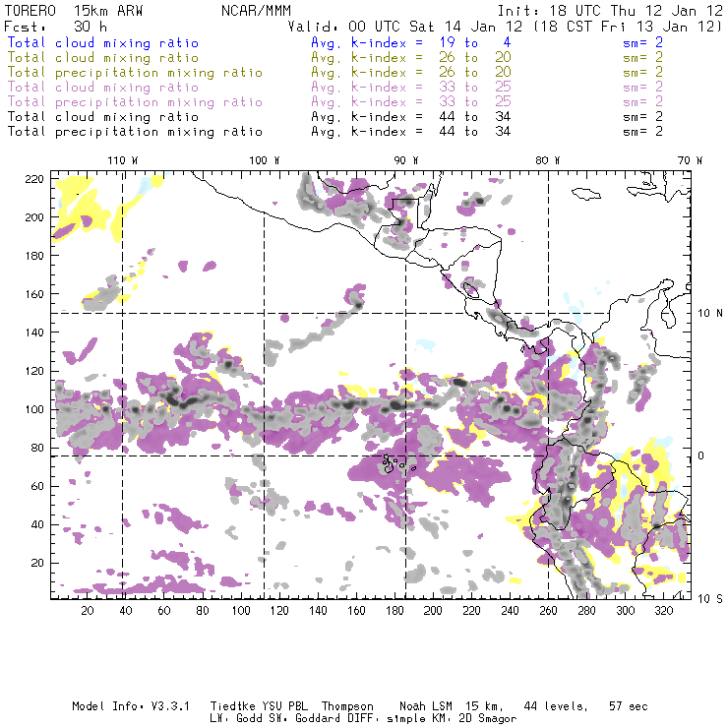Click the '2D Smagor' footer text
The height and width of the screenshot is (728, 728).
488,719
